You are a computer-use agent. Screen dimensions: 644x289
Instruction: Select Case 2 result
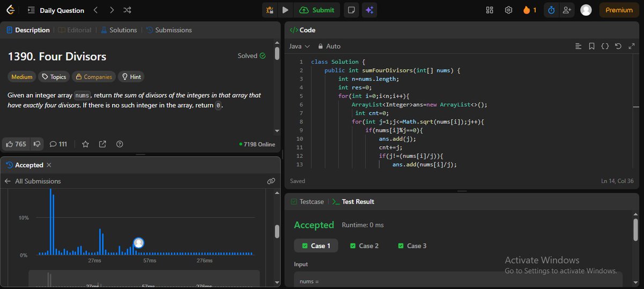(364, 245)
